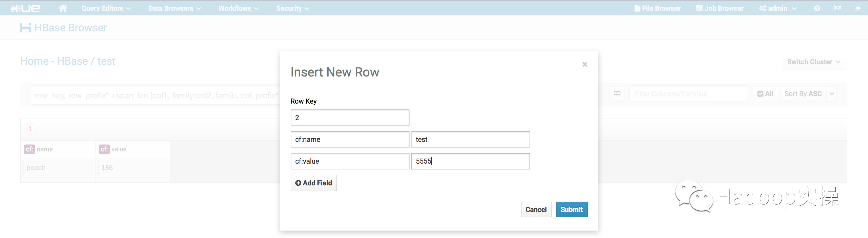The image size is (868, 238).
Task: Click HBase Browser title
Action: pos(71,28)
